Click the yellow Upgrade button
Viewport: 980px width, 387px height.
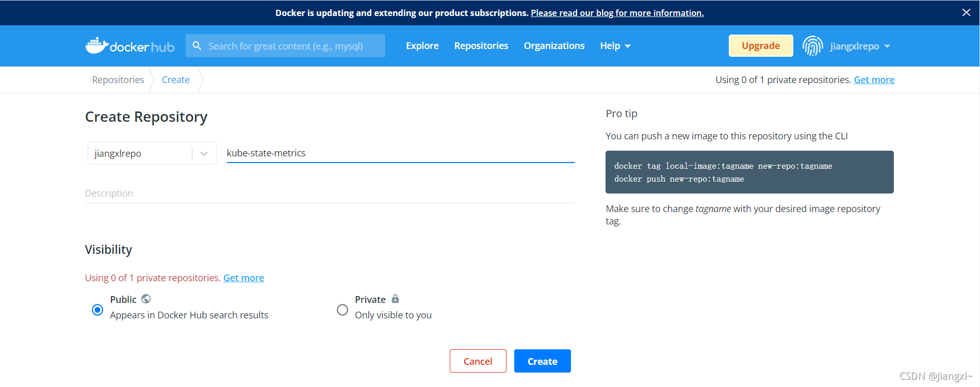tap(760, 46)
